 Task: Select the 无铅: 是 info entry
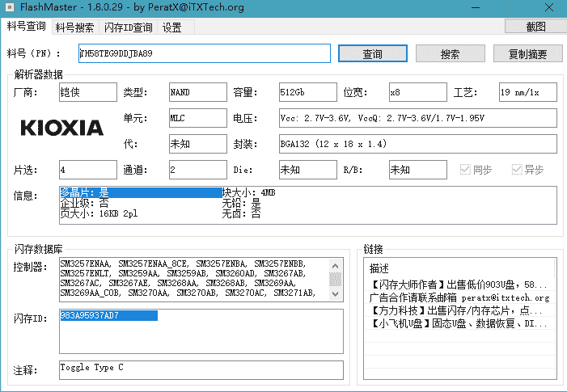point(241,203)
